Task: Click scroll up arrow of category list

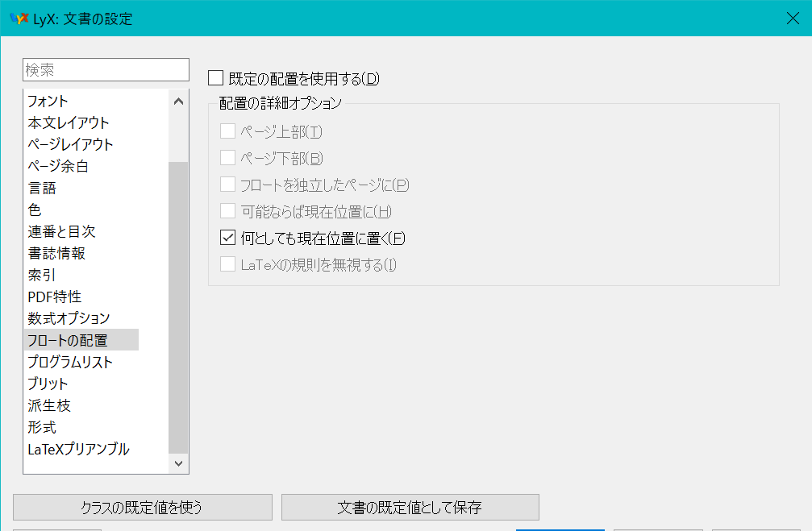Action: pos(179,101)
